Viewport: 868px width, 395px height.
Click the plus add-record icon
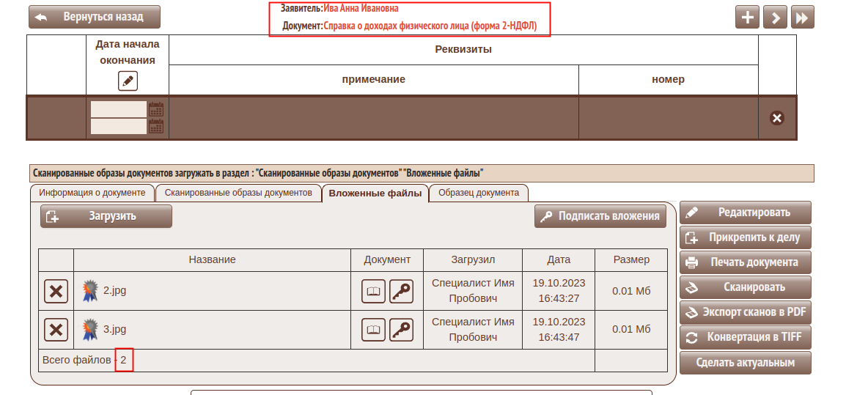(x=746, y=18)
